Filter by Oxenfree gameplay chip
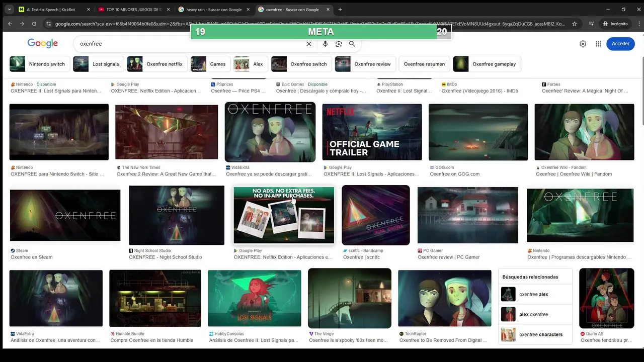 point(487,64)
